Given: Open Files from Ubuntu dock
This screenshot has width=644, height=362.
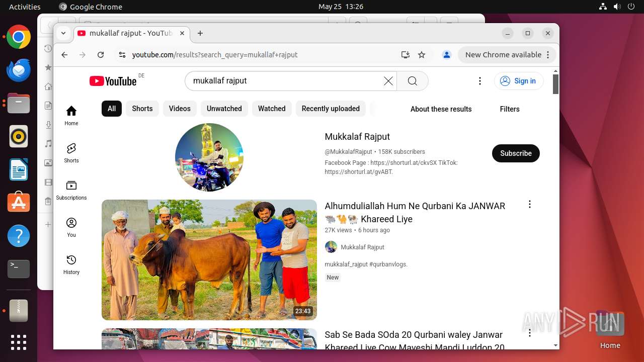Looking at the screenshot, I should [x=19, y=104].
